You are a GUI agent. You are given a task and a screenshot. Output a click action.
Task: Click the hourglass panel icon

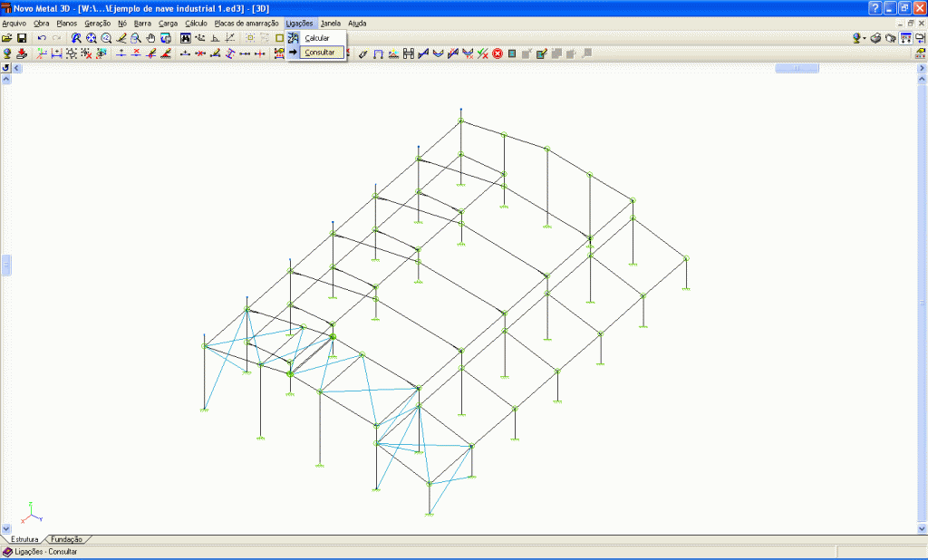(x=512, y=53)
